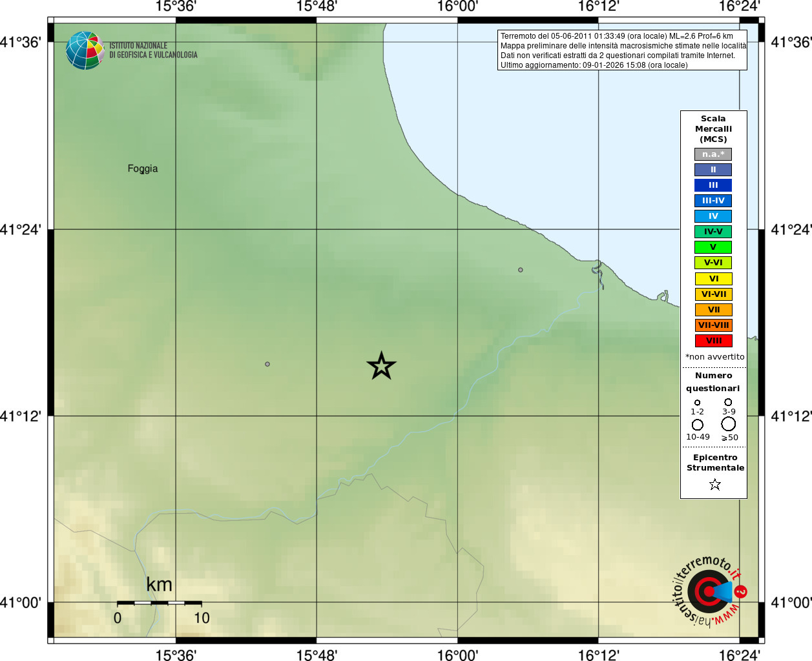Select the blue III intensity swatch

(x=713, y=185)
